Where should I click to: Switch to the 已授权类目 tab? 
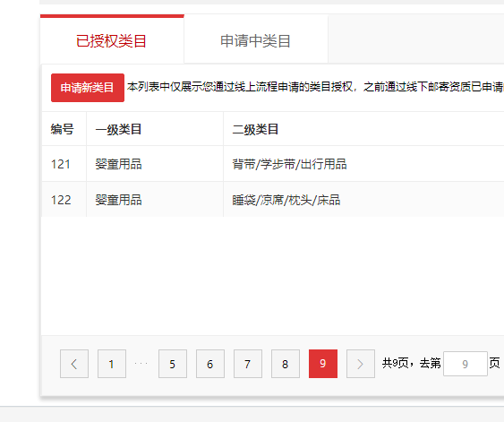pyautogui.click(x=112, y=39)
